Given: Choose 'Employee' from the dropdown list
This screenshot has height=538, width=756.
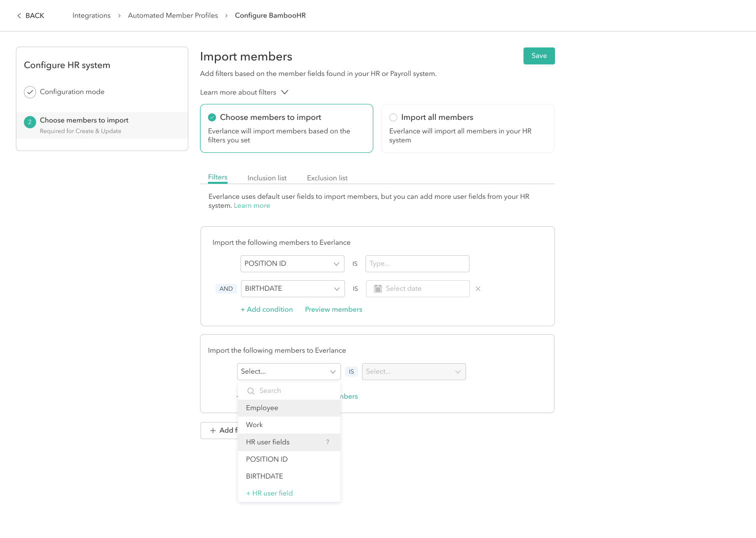Looking at the screenshot, I should 289,408.
